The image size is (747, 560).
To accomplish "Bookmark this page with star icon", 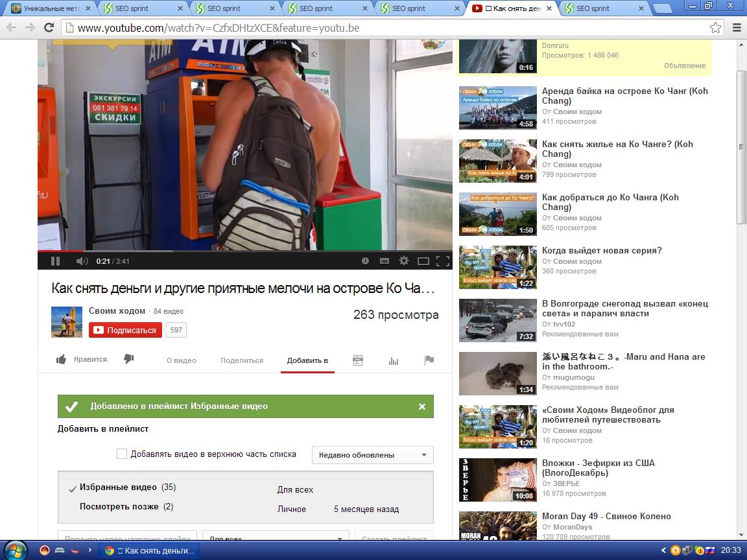I will (x=715, y=28).
